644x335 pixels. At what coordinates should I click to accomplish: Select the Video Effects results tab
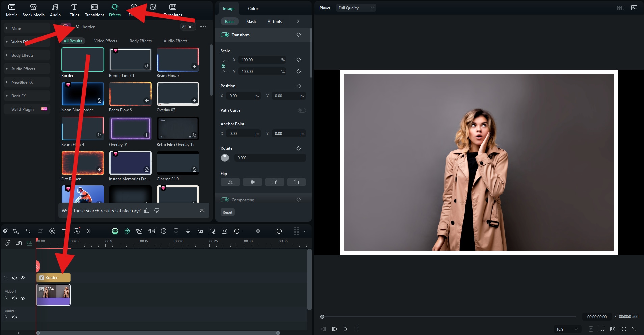click(106, 41)
